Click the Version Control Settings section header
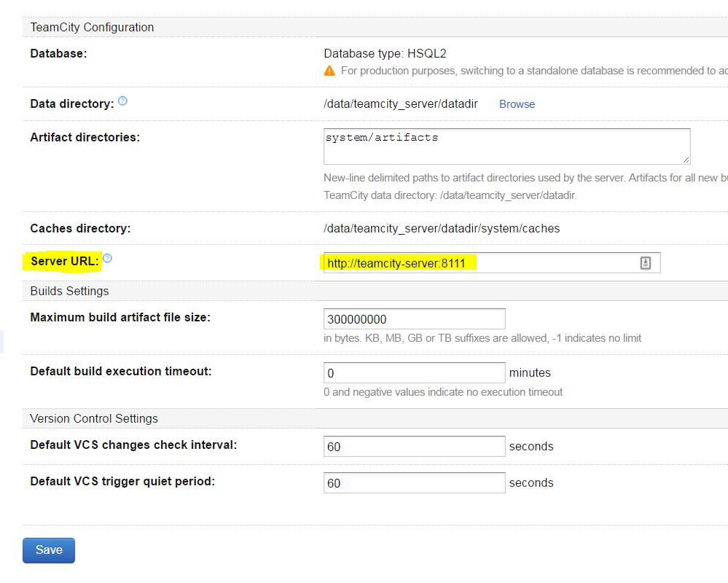Viewport: 728px width, 583px height. [x=94, y=418]
